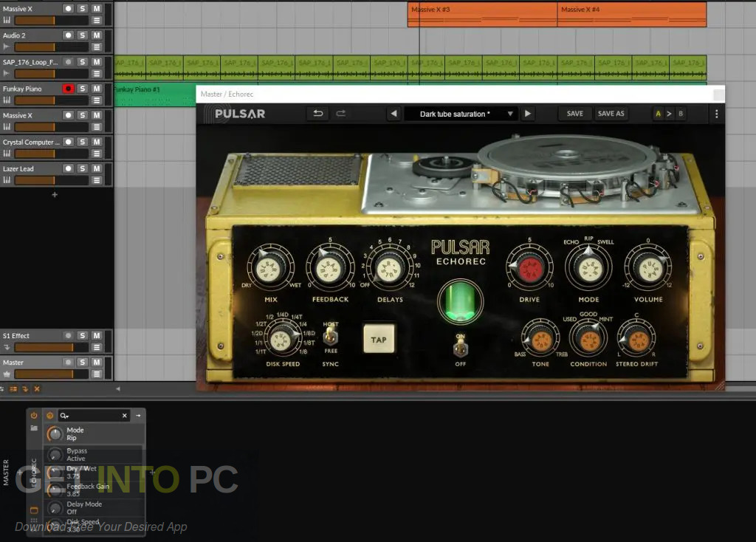Viewport: 756px width, 542px height.
Task: Open Funkay Piano track lanes menu
Action: point(97,100)
